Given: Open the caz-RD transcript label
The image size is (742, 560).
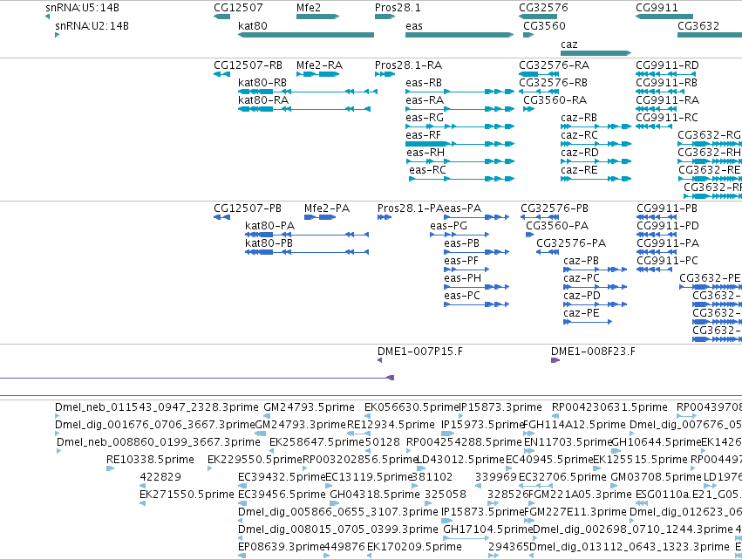Looking at the screenshot, I should (x=580, y=153).
